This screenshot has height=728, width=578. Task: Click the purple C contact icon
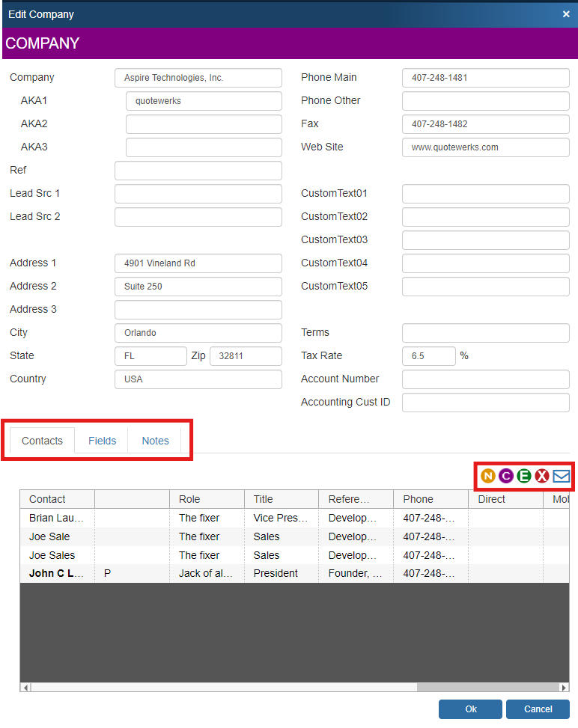[506, 476]
